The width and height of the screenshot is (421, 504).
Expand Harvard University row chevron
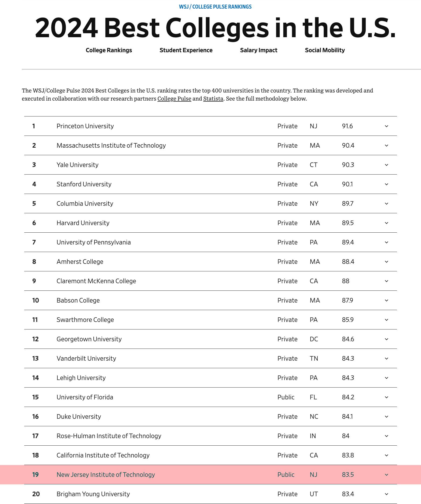386,223
